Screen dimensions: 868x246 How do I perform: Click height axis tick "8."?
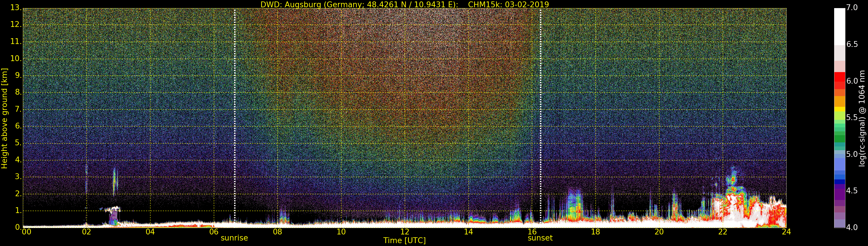point(18,92)
